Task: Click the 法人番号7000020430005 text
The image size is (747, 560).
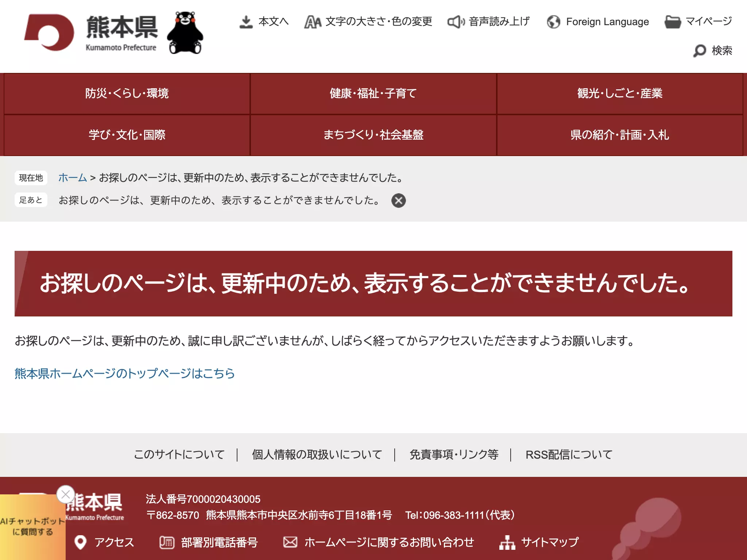Action: [203, 499]
